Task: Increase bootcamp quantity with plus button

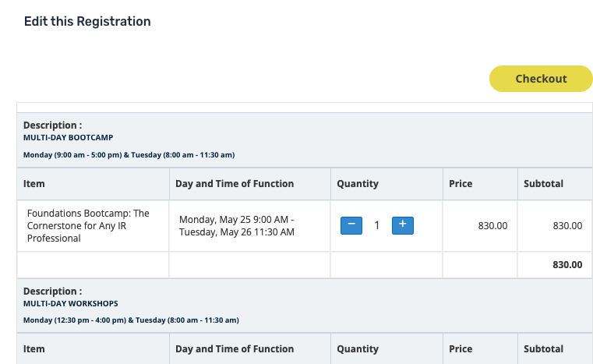Action: [x=402, y=225]
